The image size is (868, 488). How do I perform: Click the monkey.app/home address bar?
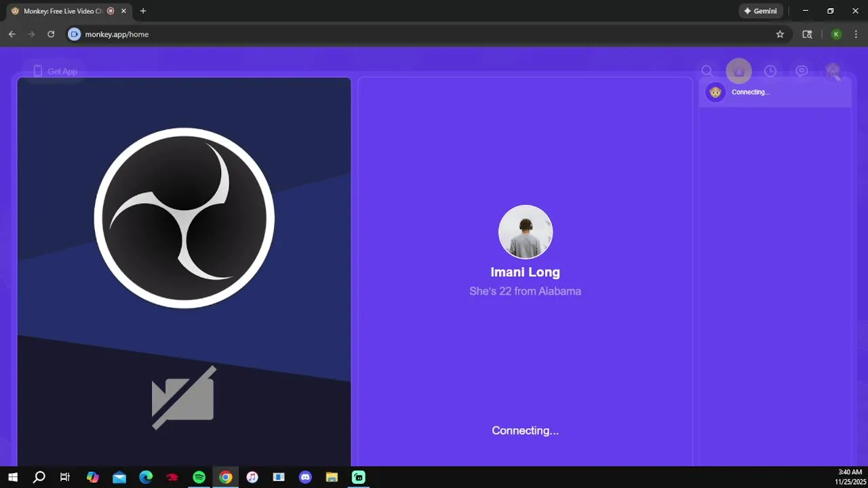[427, 34]
